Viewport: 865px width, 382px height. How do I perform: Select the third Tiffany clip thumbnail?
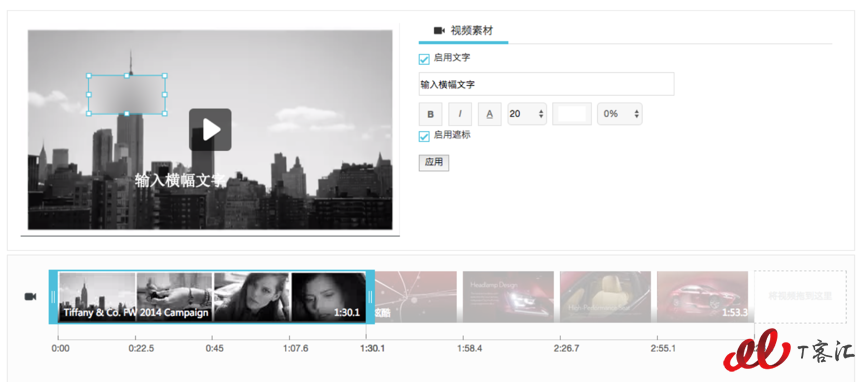point(252,297)
